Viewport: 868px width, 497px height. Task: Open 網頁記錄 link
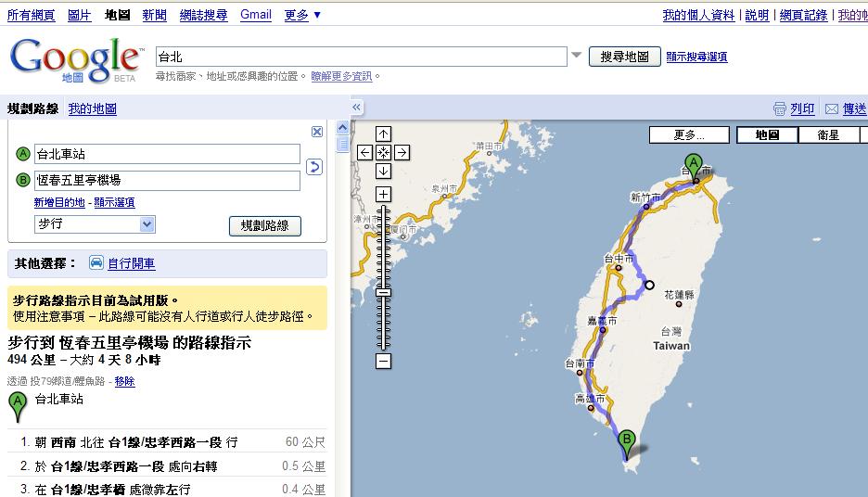(x=803, y=15)
